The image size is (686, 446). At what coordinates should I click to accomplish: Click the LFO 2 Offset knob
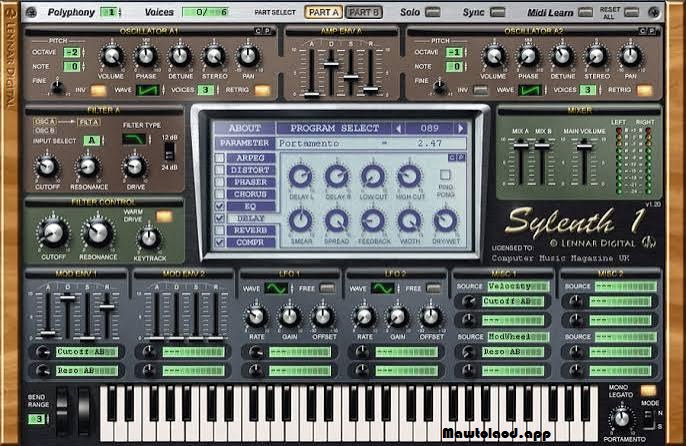coord(431,316)
